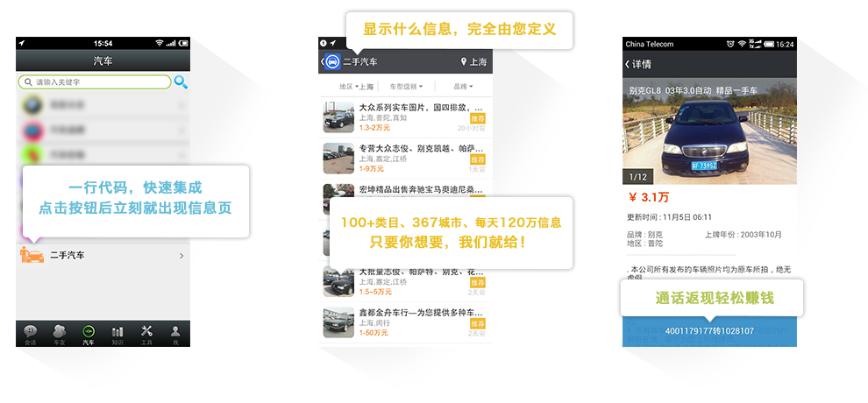Open listing 专营大众志俊、别克凯越
Viewport: 868px width, 403px height.
(405, 158)
